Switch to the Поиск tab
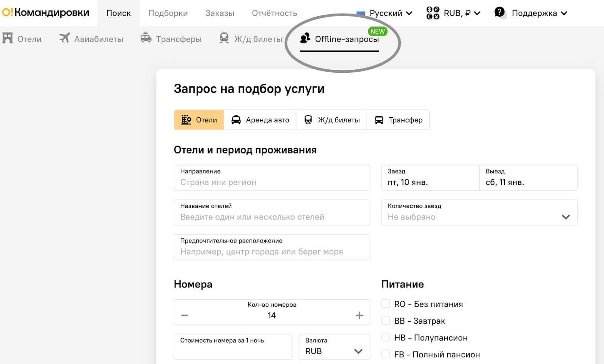Image resolution: width=604 pixels, height=364 pixels. (119, 13)
